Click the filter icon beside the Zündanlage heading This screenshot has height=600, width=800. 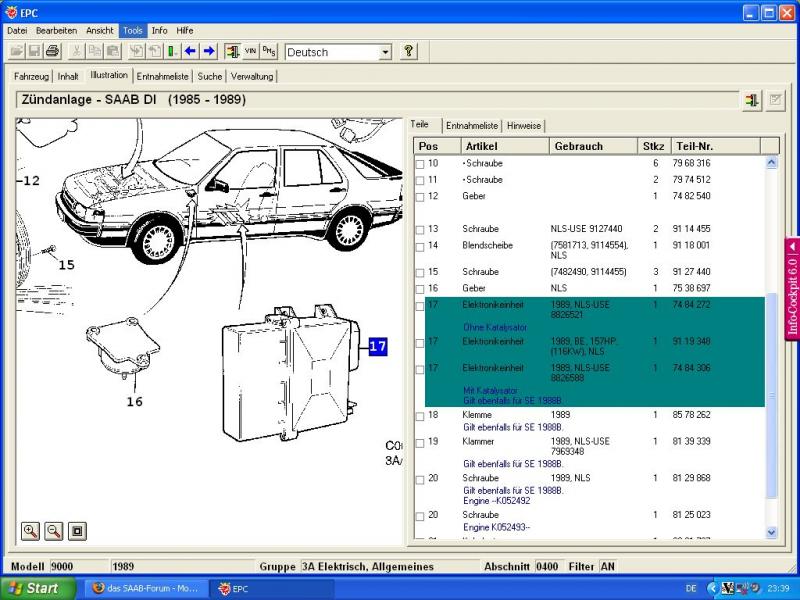[x=752, y=100]
